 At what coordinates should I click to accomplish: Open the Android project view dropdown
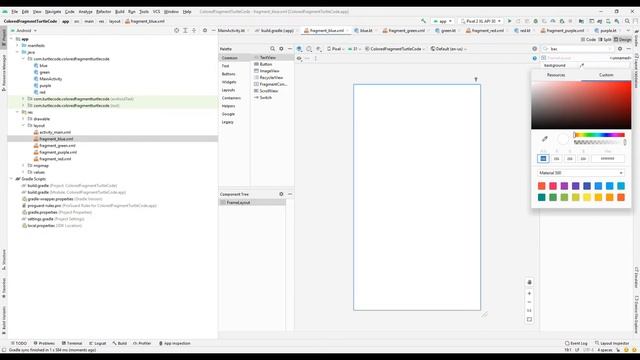pyautogui.click(x=24, y=31)
